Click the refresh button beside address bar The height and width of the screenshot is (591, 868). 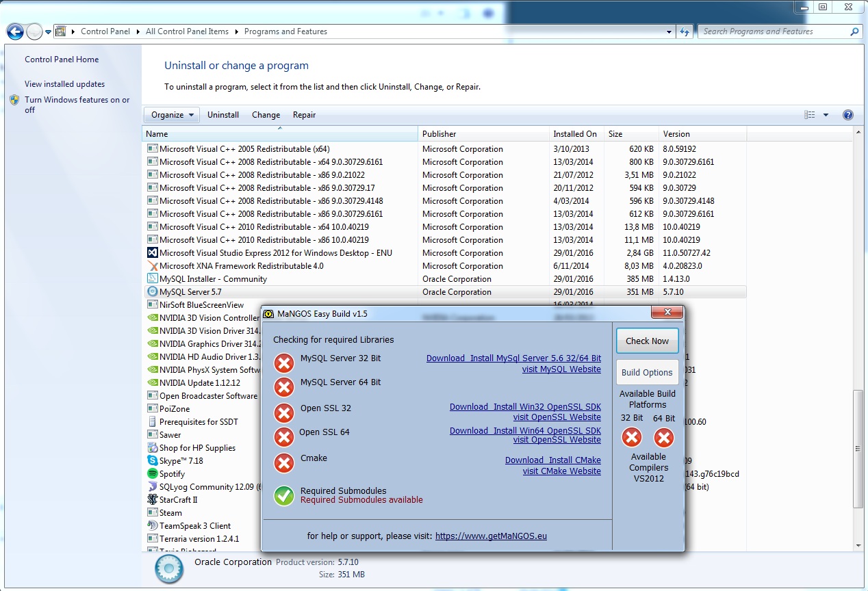point(685,31)
